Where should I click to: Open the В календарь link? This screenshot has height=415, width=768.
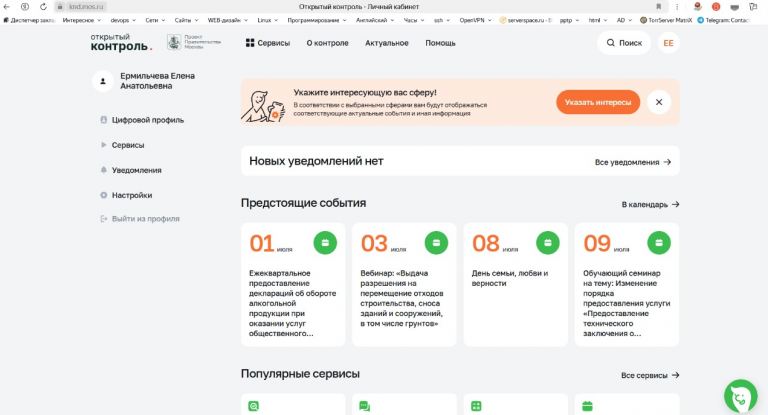coord(650,204)
